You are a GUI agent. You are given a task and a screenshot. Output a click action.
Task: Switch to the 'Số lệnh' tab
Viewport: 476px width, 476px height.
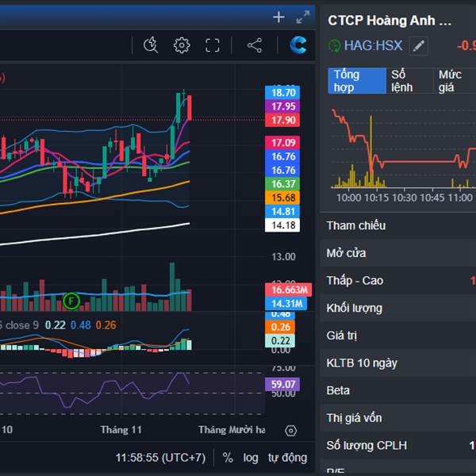coord(408,81)
